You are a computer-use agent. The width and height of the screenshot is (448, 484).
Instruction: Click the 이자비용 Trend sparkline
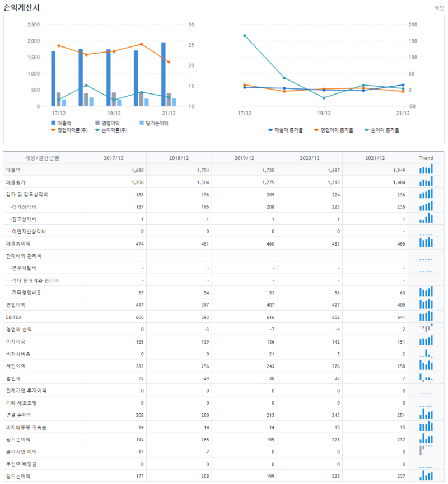[427, 341]
